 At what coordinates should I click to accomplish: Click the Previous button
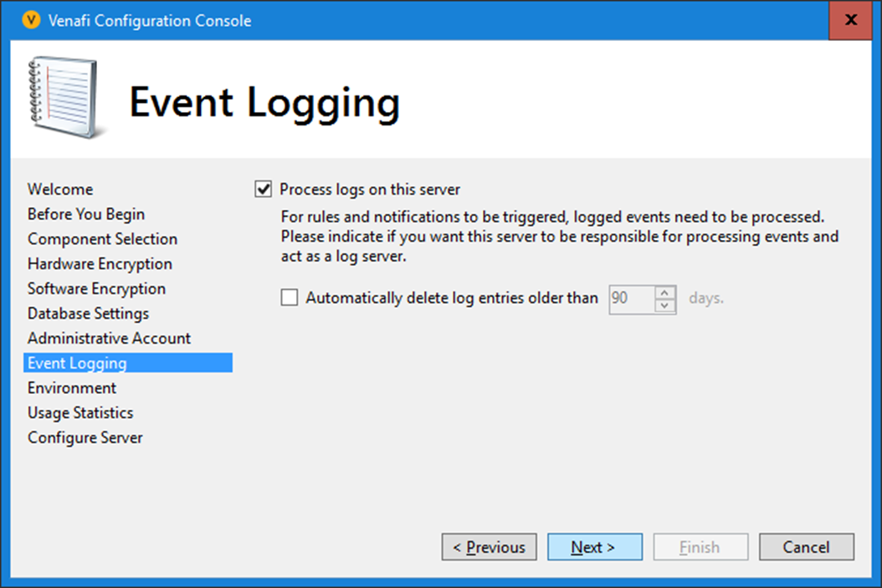[489, 548]
